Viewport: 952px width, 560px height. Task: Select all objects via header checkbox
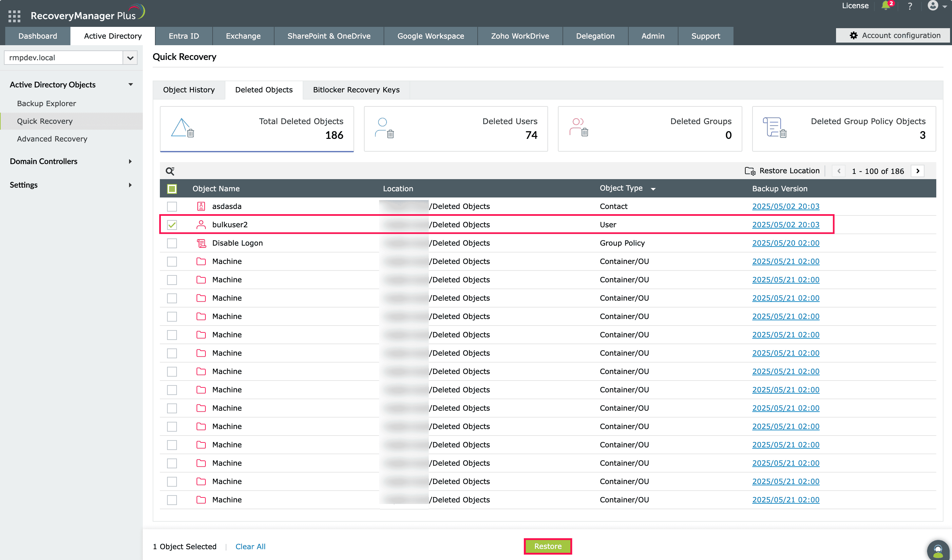point(172,188)
